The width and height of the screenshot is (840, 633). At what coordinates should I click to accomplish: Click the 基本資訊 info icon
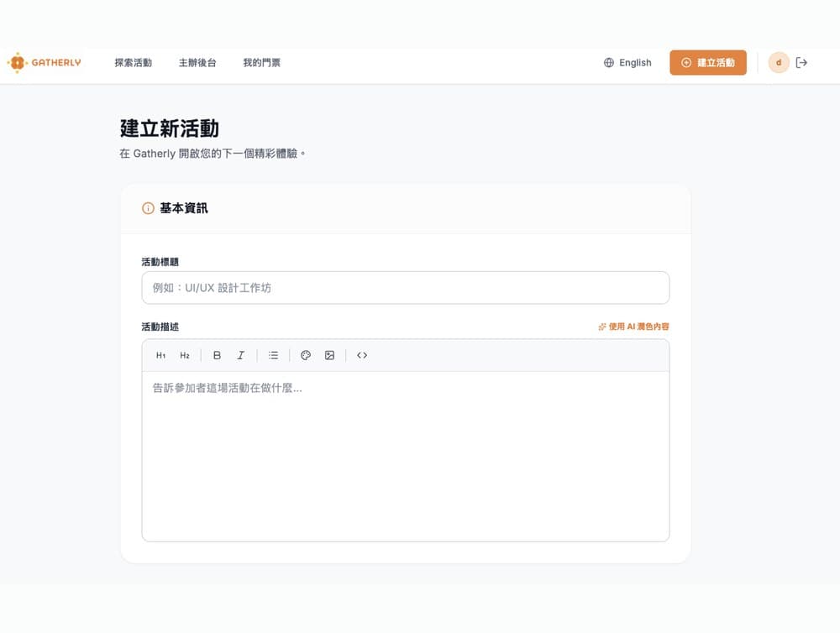(x=148, y=208)
